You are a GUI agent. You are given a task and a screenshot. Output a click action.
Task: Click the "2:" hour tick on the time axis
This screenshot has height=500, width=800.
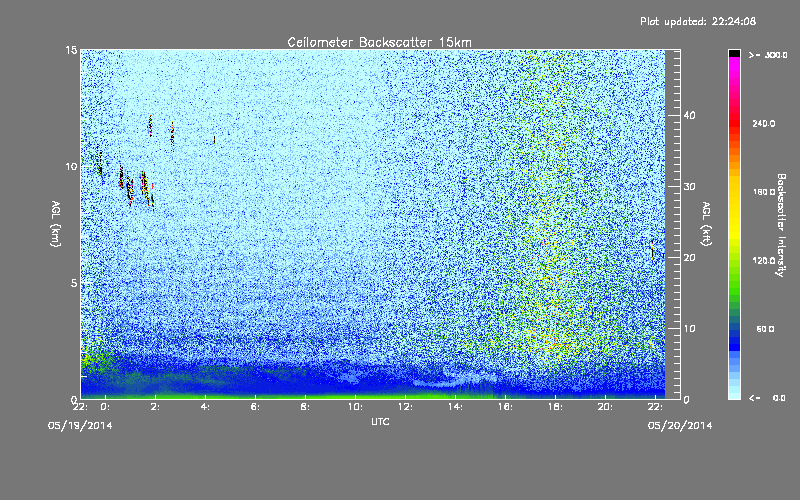click(x=155, y=407)
